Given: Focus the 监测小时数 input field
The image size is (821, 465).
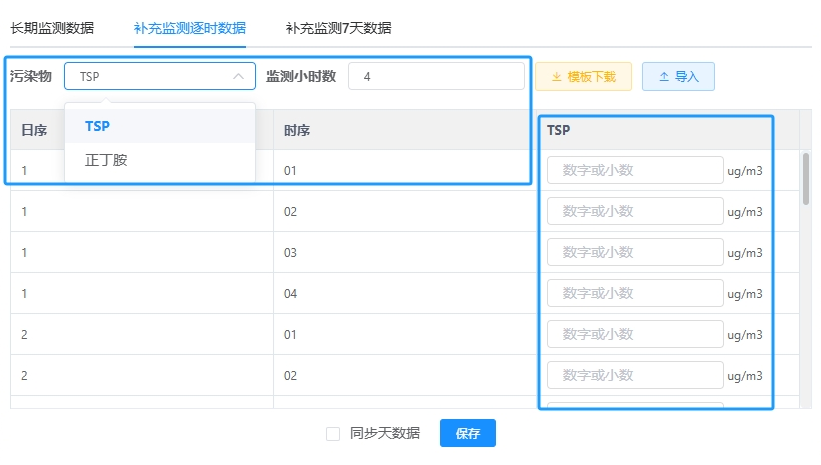Looking at the screenshot, I should click(x=436, y=76).
